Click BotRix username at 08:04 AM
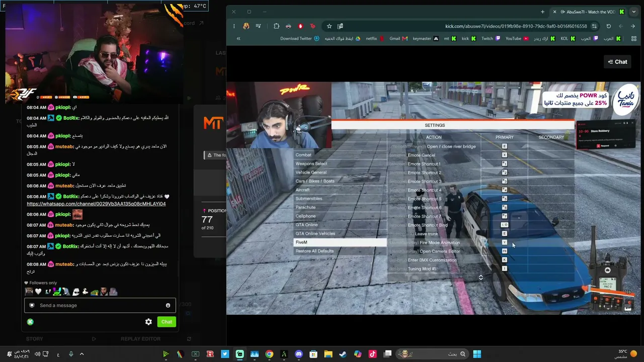The height and width of the screenshot is (362, 644). pos(71,118)
